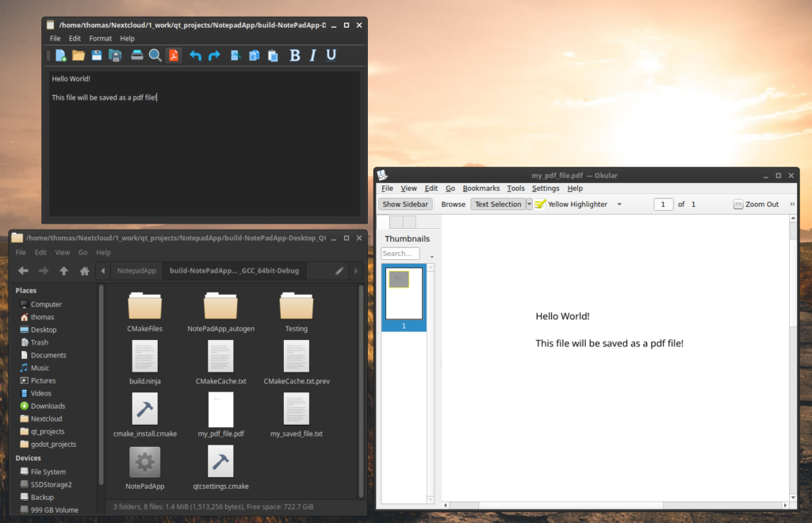The width and height of the screenshot is (812, 523).
Task: Click the Paste clipboard icon
Action: point(273,55)
